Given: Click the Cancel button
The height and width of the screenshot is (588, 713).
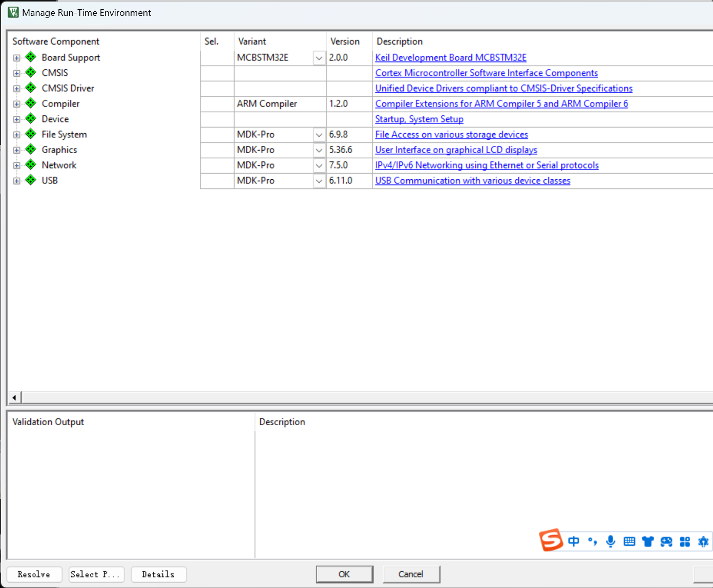Looking at the screenshot, I should tap(411, 574).
